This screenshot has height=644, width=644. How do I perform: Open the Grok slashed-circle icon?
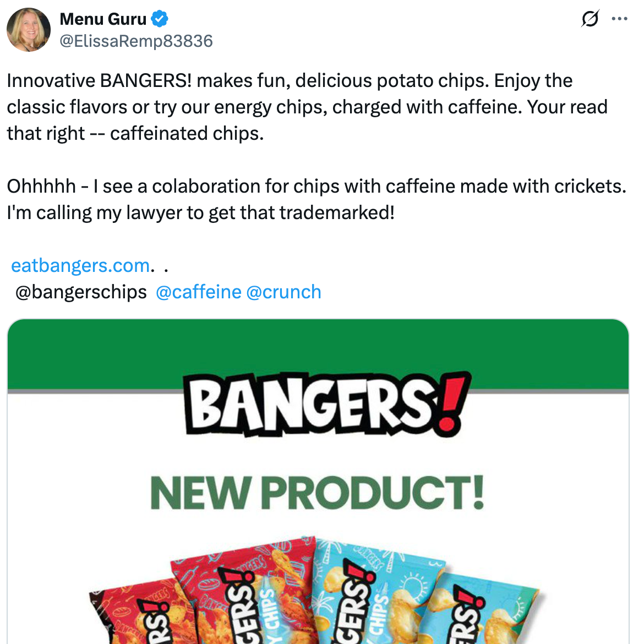[x=590, y=19]
